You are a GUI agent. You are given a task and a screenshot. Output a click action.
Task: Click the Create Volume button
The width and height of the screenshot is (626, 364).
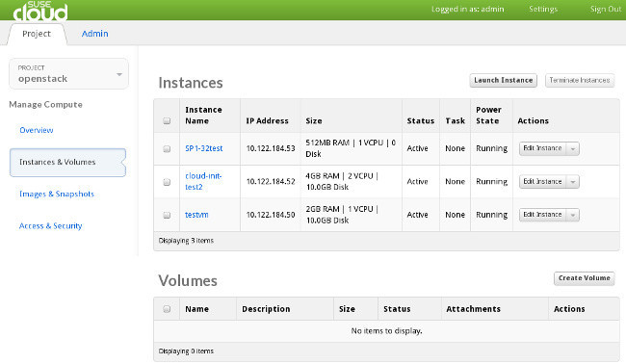point(584,278)
